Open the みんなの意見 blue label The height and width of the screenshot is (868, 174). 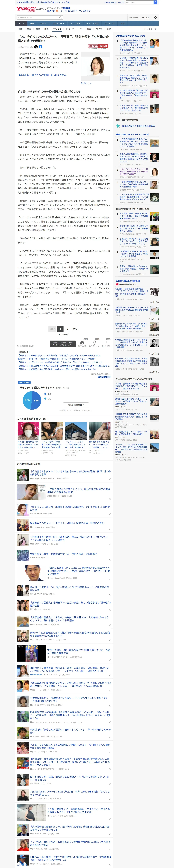pos(24,382)
